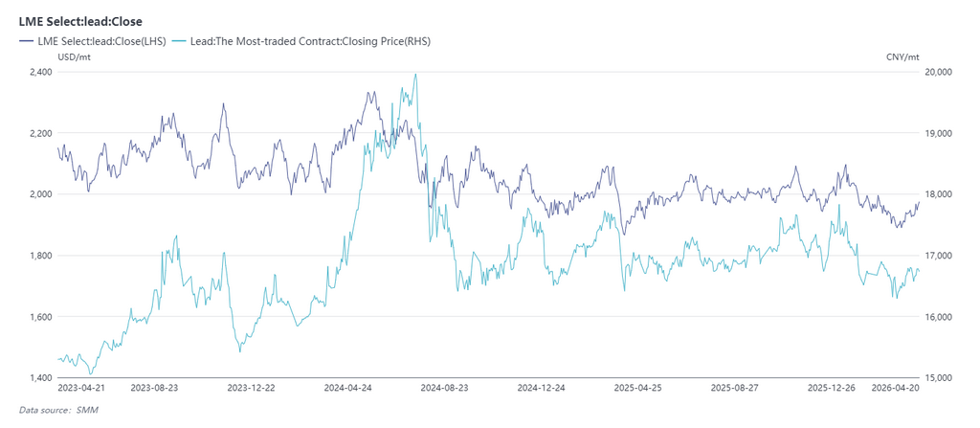980x428 pixels.
Task: Select the 2023-12-22 date on the x-axis
Action: [x=252, y=390]
